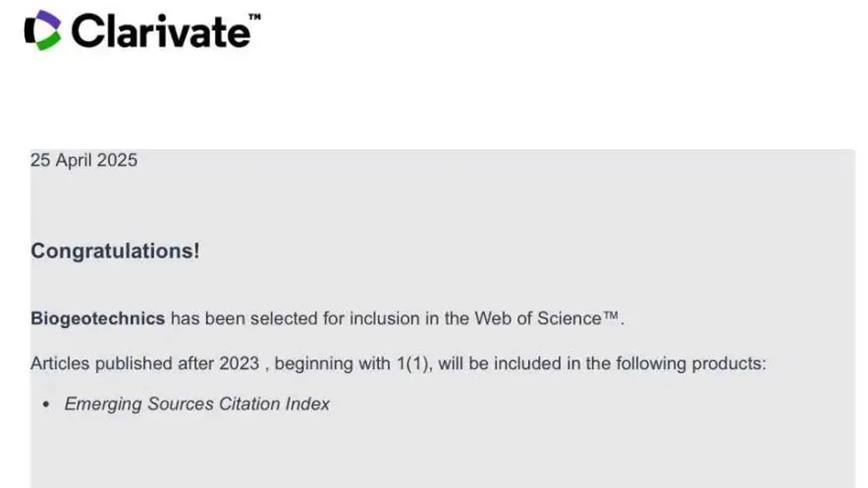Click the bullet point before Emerging Sources
Viewport: 868px width, 488px height.
pyautogui.click(x=46, y=404)
